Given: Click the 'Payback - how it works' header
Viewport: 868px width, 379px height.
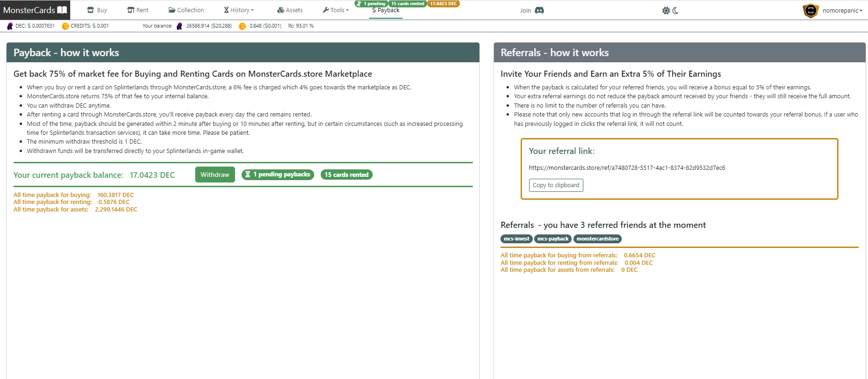Looking at the screenshot, I should point(243,52).
